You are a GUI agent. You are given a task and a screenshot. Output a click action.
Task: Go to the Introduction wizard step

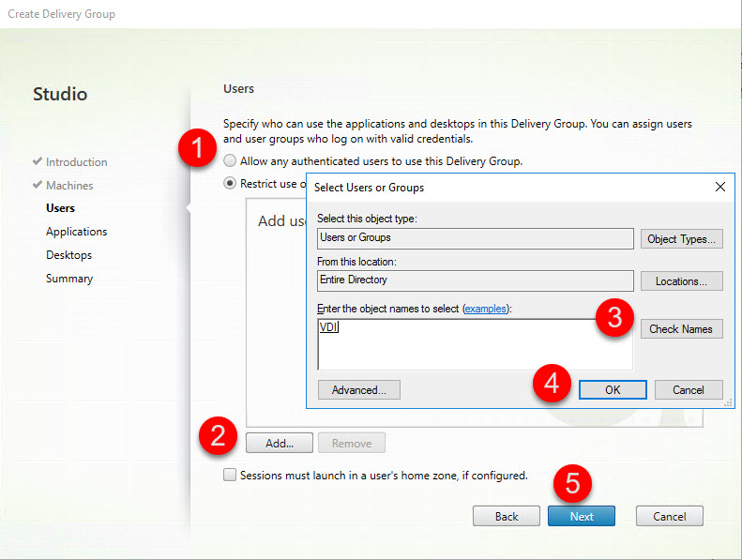(76, 162)
